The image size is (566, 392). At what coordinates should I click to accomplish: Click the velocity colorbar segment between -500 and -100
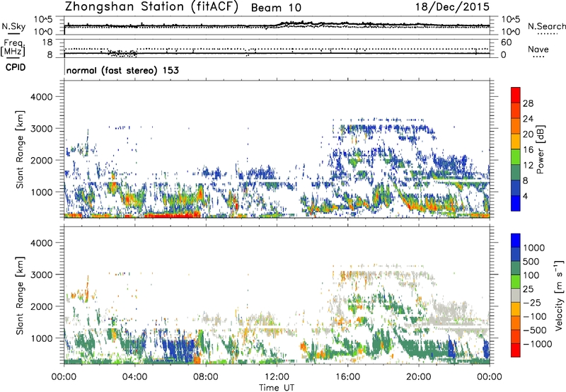pos(516,323)
